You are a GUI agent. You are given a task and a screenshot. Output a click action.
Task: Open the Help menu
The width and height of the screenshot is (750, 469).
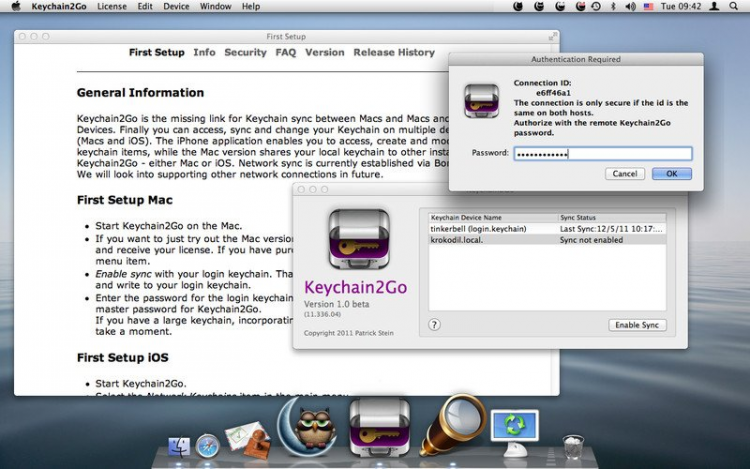[x=251, y=6]
